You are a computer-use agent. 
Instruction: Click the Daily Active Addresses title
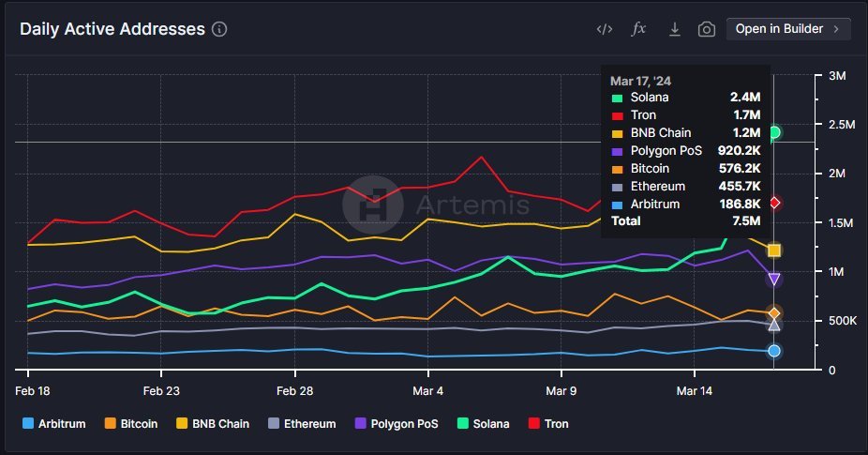click(112, 29)
